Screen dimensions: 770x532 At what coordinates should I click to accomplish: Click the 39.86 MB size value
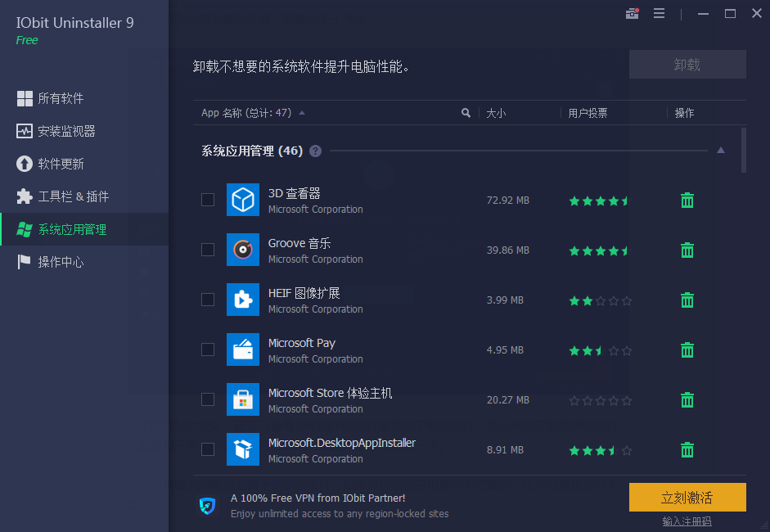(x=508, y=250)
